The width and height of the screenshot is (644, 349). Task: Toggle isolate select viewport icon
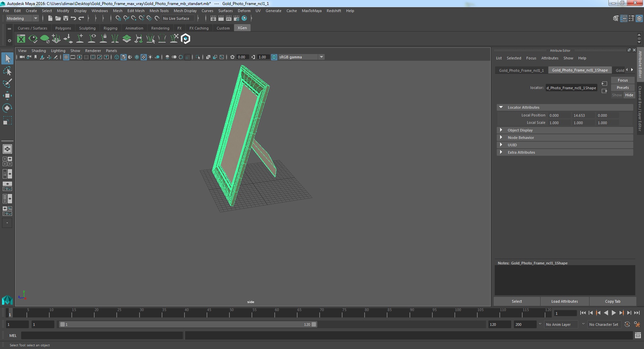[x=198, y=57]
